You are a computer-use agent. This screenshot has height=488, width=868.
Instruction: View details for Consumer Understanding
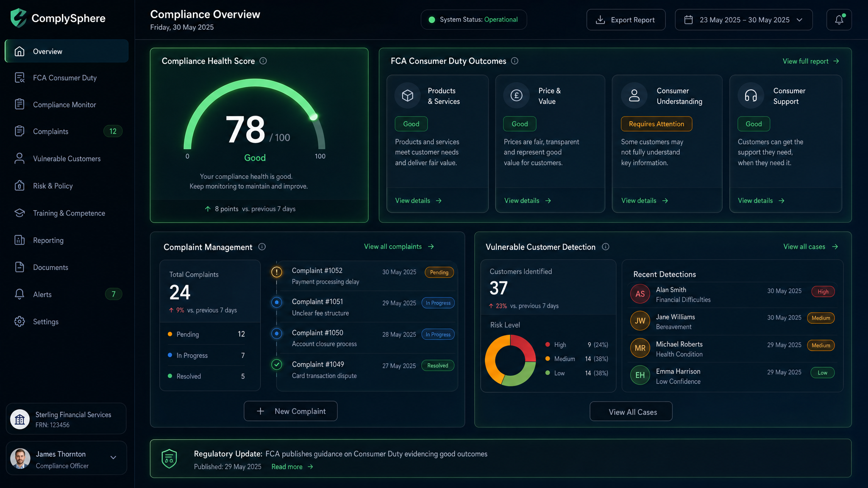(645, 200)
